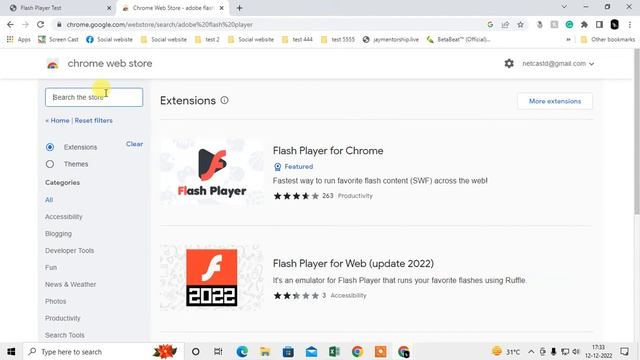Click the chrome web store rainbow logo
This screenshot has width=640, height=360.
(53, 64)
